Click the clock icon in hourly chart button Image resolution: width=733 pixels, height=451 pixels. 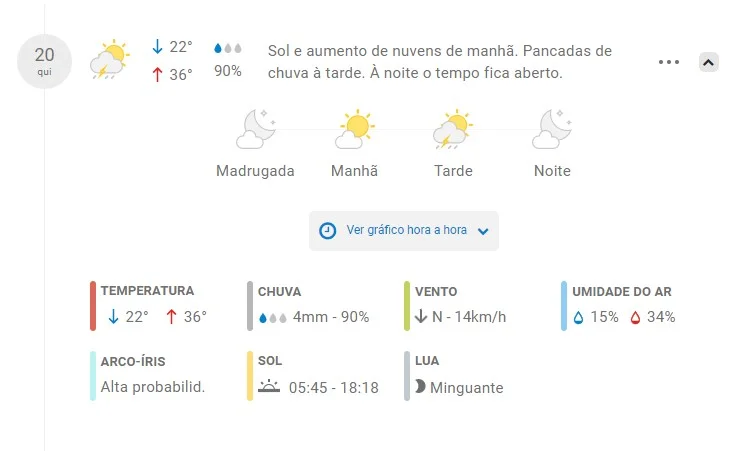click(327, 230)
